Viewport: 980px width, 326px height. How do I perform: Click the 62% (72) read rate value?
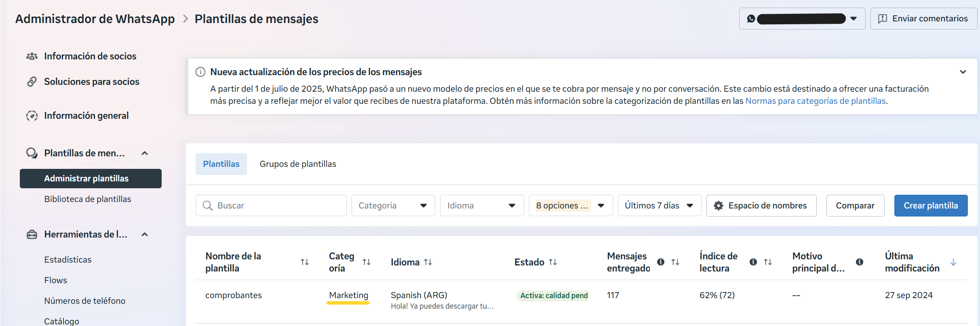click(x=717, y=295)
